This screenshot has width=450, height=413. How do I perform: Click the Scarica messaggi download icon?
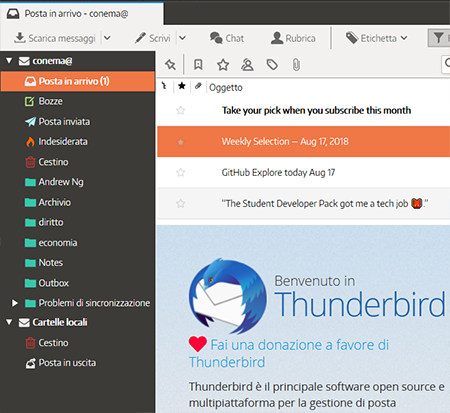coord(20,38)
